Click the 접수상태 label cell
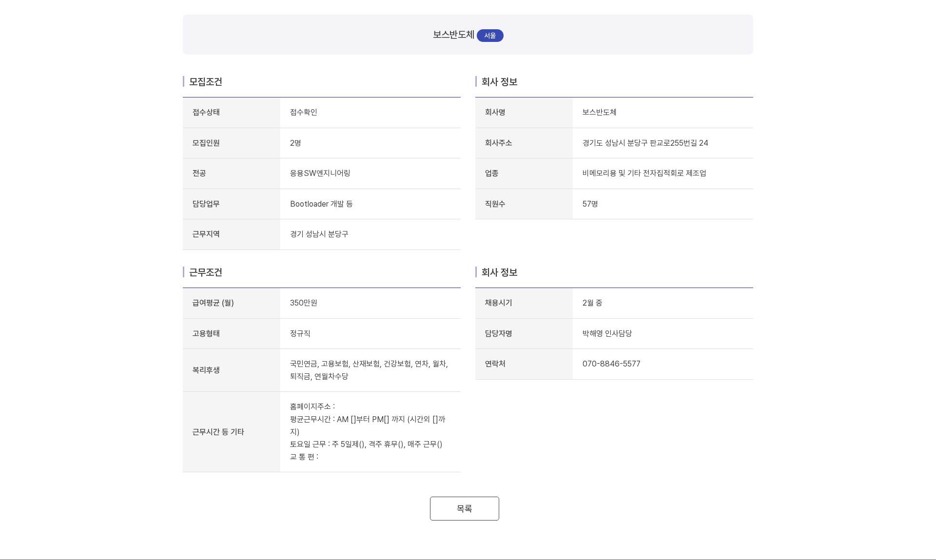This screenshot has width=936, height=560. click(232, 113)
